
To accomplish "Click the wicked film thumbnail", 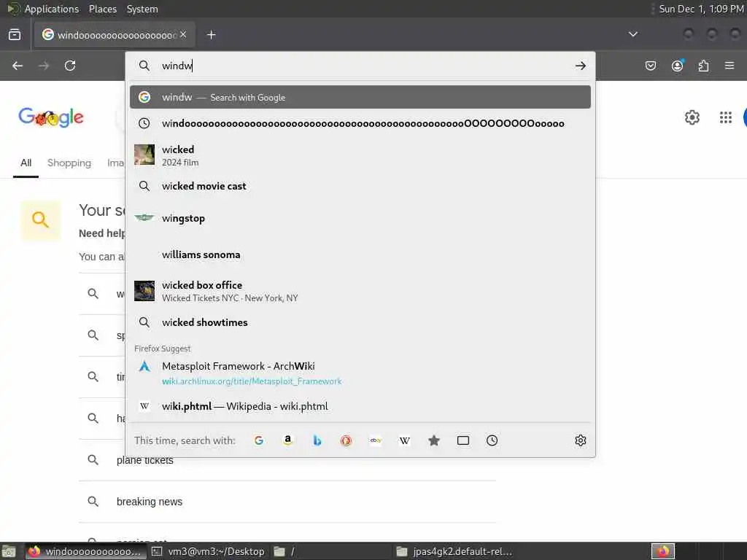I will [x=144, y=155].
